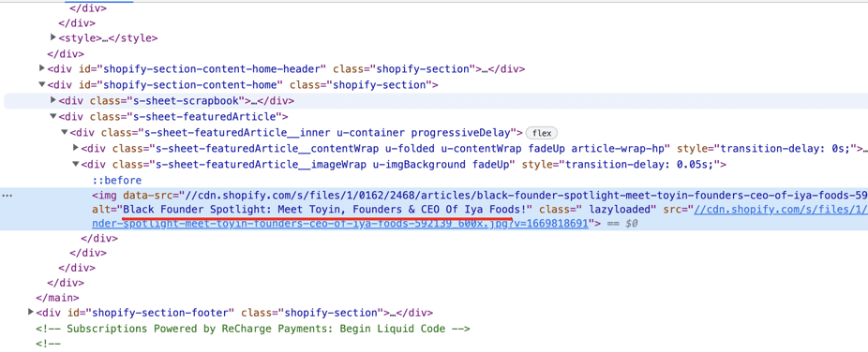Click the data-src attribute of img
This screenshot has height=352, width=868.
click(x=147, y=195)
